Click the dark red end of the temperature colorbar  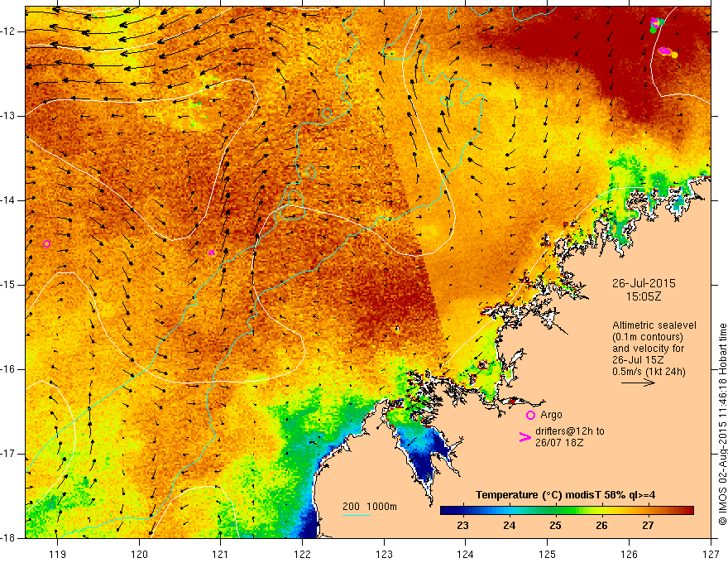click(688, 511)
